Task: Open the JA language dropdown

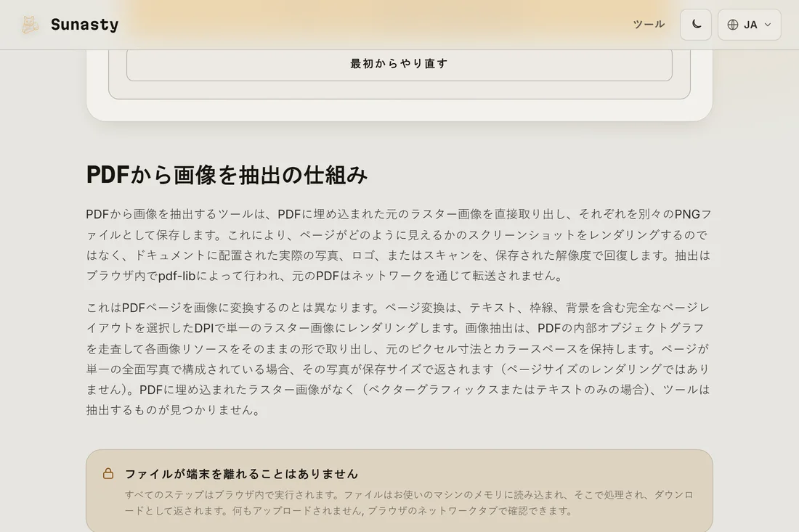Action: coord(749,25)
